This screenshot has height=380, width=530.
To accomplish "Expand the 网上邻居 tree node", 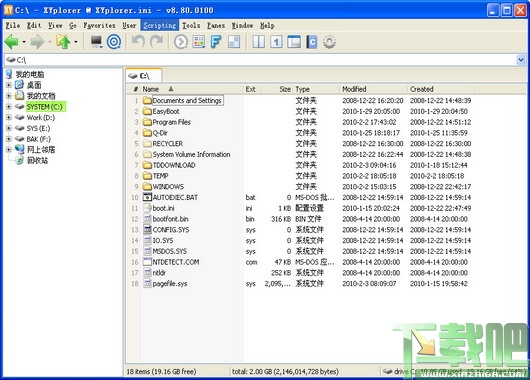I will 9,149.
